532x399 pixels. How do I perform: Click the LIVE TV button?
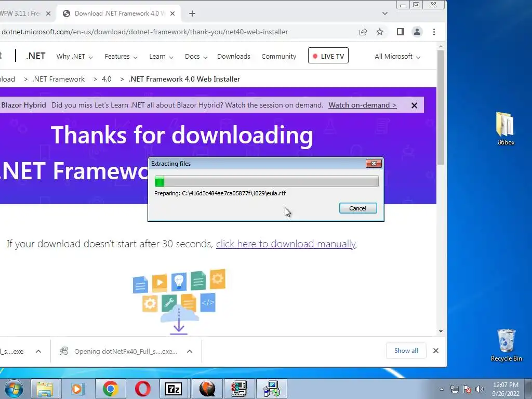pos(328,56)
